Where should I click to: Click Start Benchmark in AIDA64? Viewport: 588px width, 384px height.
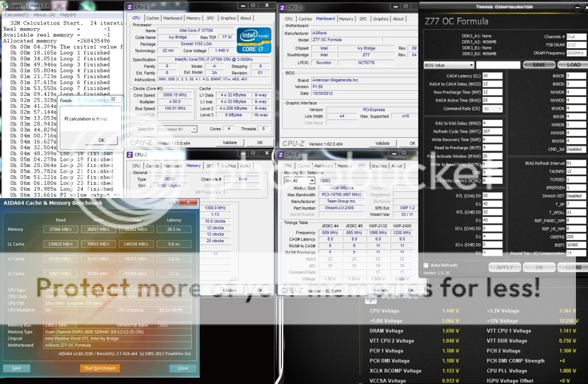pos(100,368)
